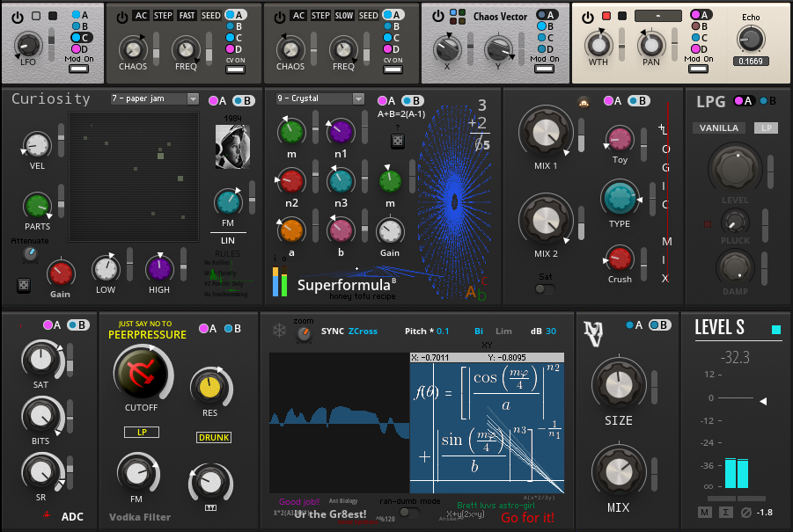Image resolution: width=793 pixels, height=532 pixels.
Task: Enable the ran-dumb mode switch
Action: point(409,513)
